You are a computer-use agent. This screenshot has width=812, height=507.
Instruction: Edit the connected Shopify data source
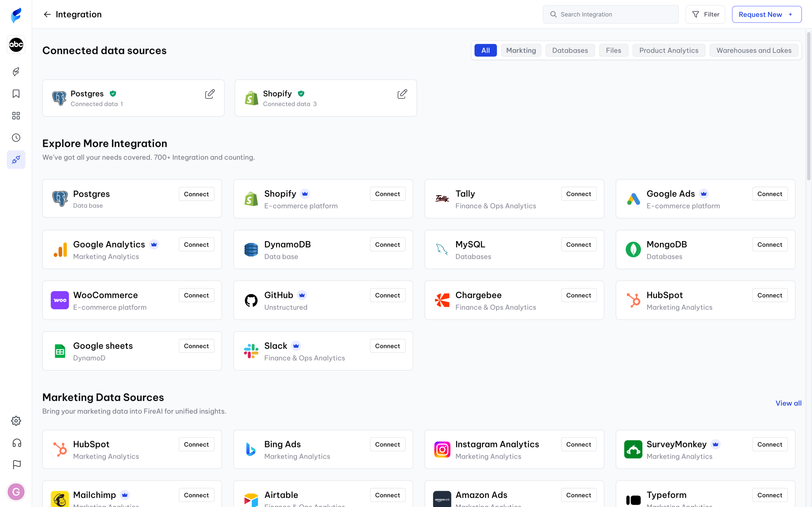point(402,94)
